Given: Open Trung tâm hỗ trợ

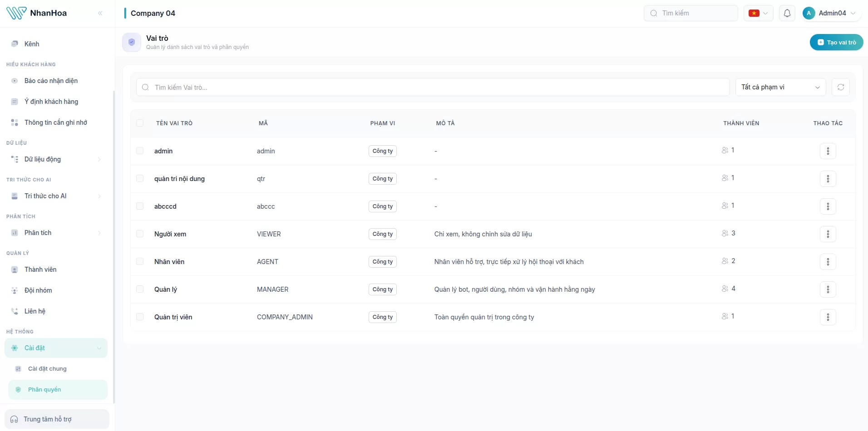Looking at the screenshot, I should pos(57,419).
